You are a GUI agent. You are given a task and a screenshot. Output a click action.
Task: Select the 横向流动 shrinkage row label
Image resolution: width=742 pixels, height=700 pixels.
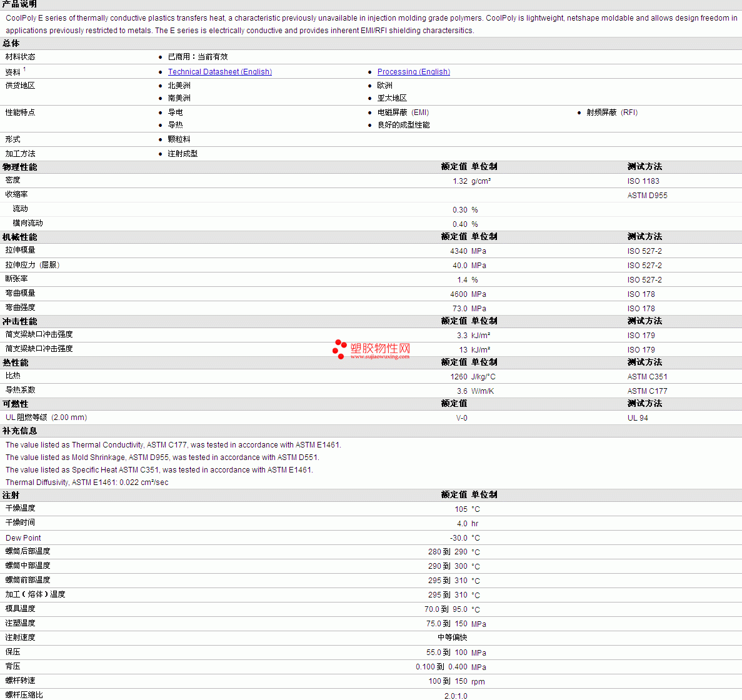(x=28, y=223)
